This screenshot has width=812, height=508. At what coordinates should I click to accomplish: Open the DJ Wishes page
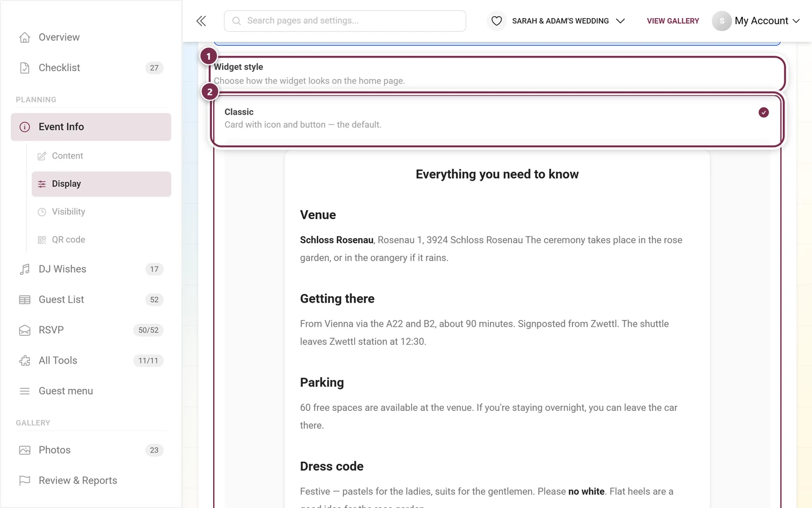click(91, 269)
